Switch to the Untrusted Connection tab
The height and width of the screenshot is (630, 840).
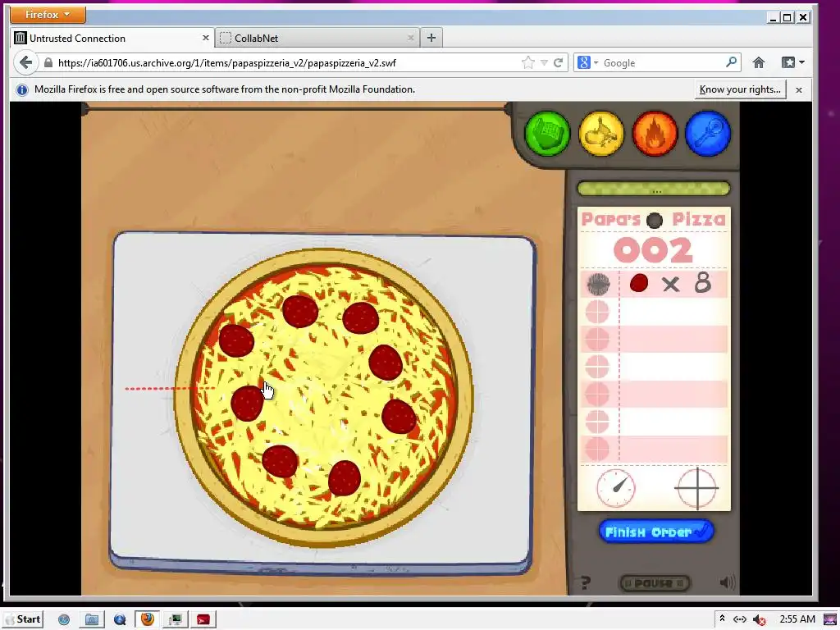click(112, 38)
